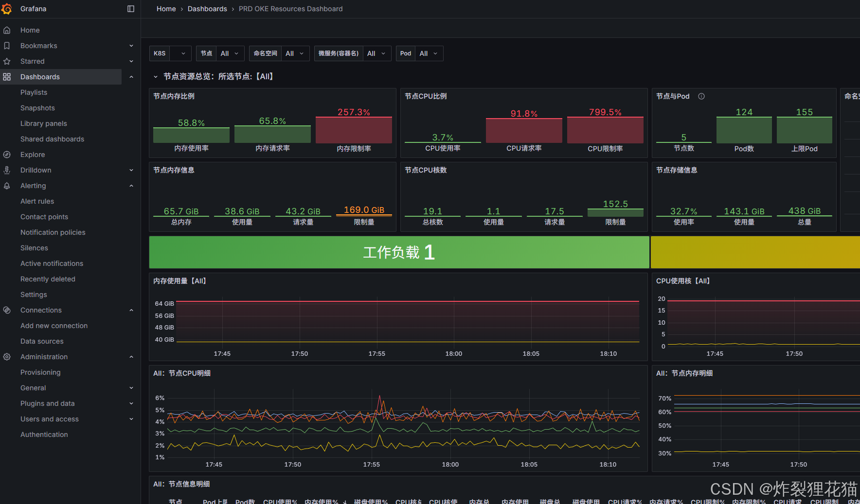
Task: Expand the General submenu chevron
Action: point(131,388)
